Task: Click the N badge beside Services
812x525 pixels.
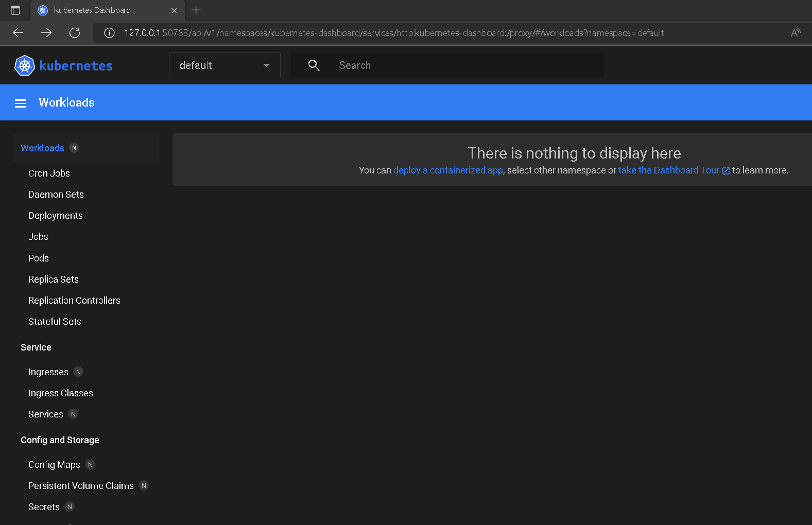Action: tap(73, 414)
